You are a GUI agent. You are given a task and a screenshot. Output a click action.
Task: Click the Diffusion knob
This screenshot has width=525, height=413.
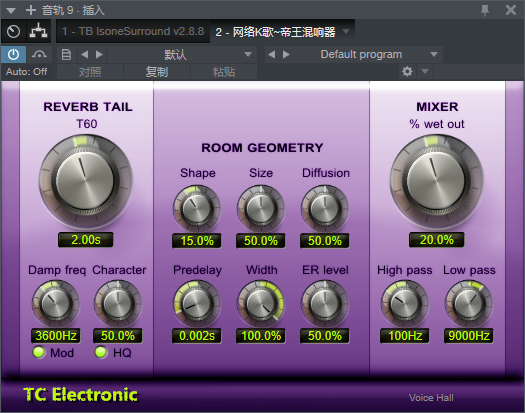point(325,209)
